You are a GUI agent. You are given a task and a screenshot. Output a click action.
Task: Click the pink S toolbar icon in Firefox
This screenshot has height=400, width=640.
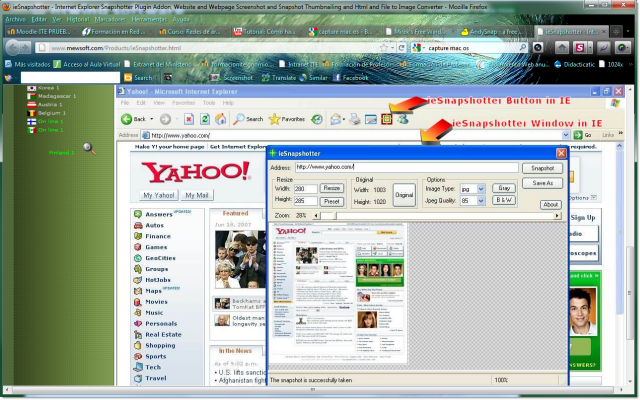point(580,48)
